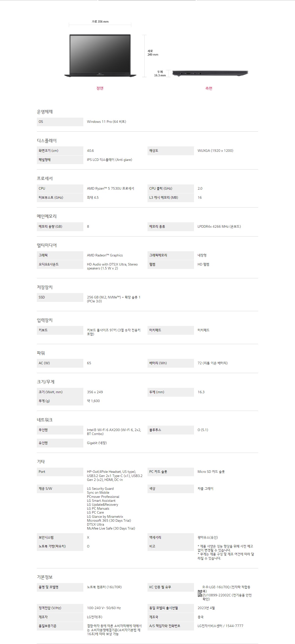Screen dimensions: 295x644
Task: Click the LG전자서비스센터 / 1544-7777 phone text
Action: (x=220, y=626)
